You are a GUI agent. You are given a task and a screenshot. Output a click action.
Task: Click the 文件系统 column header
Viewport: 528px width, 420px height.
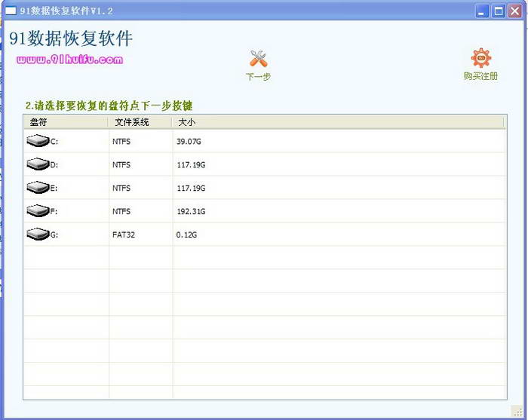(x=140, y=122)
